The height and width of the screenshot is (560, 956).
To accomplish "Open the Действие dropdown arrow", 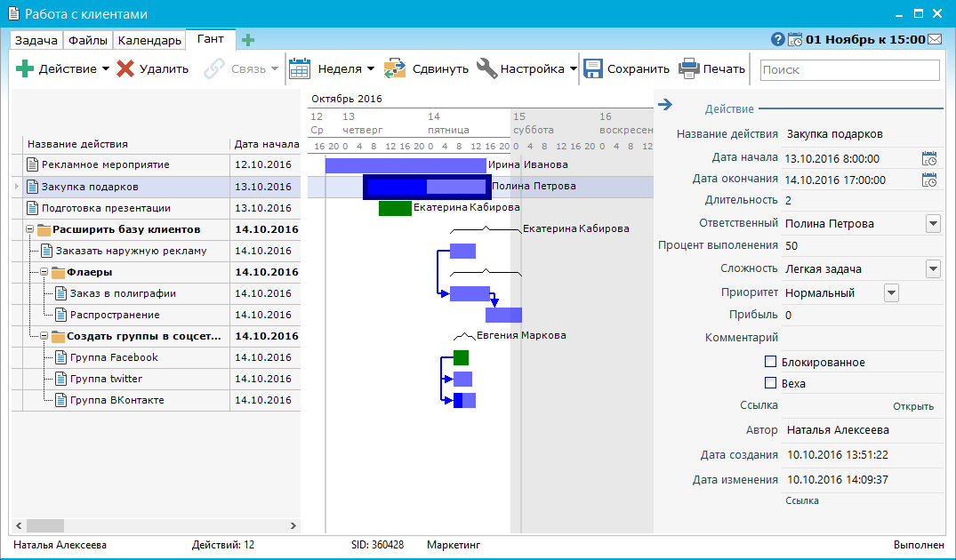I will point(106,68).
